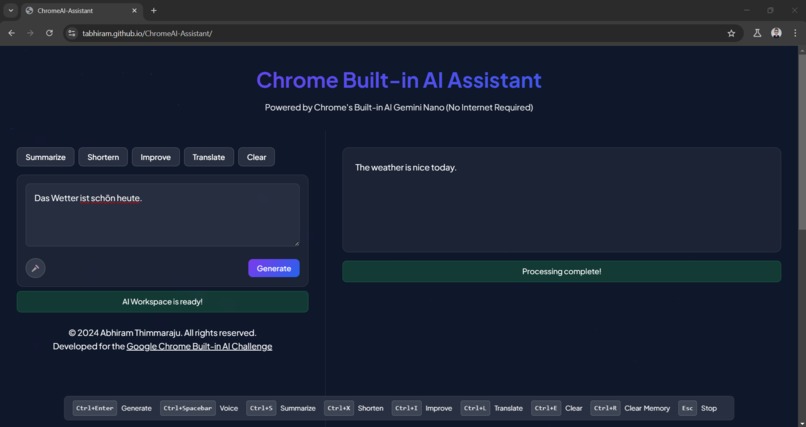This screenshot has width=806, height=427.
Task: Click the '© 2024 Abhiram Thimmaraju' copyright text
Action: [x=162, y=333]
